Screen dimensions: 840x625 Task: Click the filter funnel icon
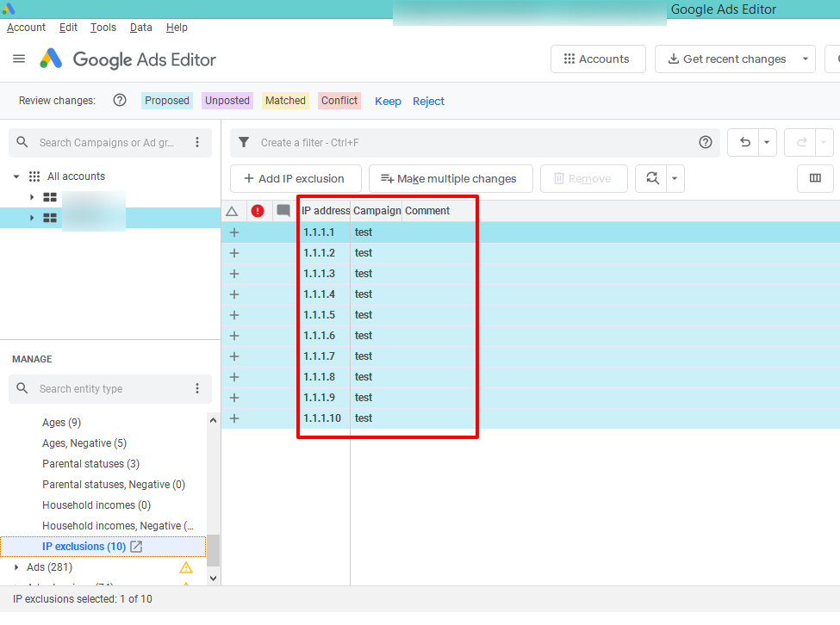(244, 142)
